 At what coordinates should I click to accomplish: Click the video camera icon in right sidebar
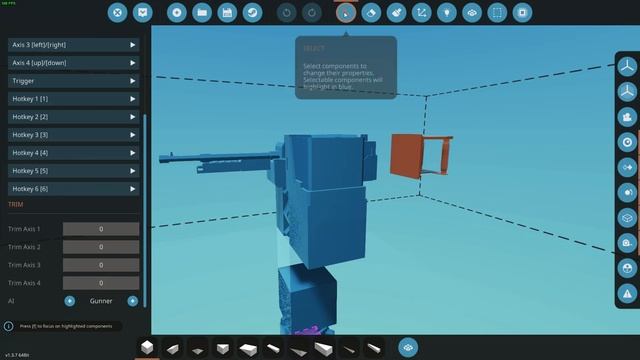627,117
